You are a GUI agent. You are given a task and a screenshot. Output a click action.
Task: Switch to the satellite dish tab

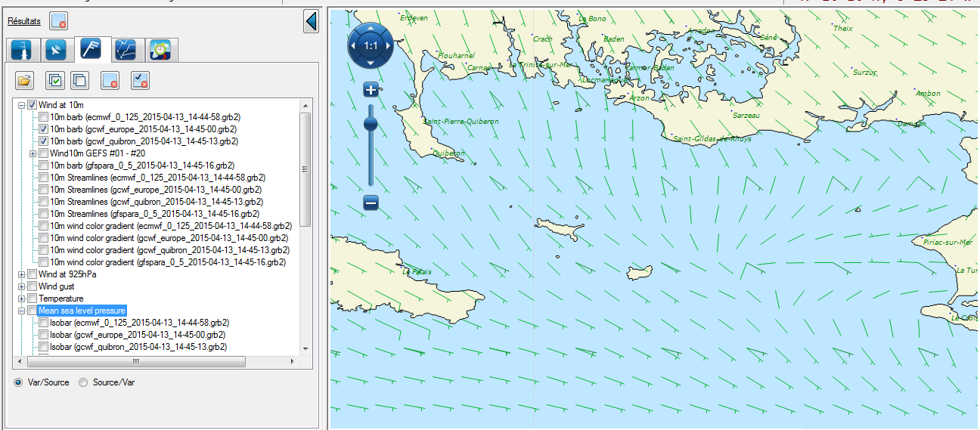click(x=55, y=50)
